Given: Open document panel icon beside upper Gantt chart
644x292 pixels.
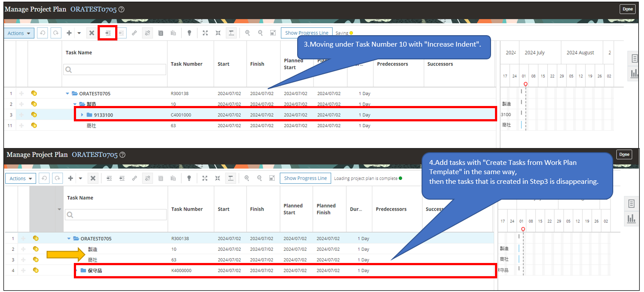Looking at the screenshot, I should 634,58.
